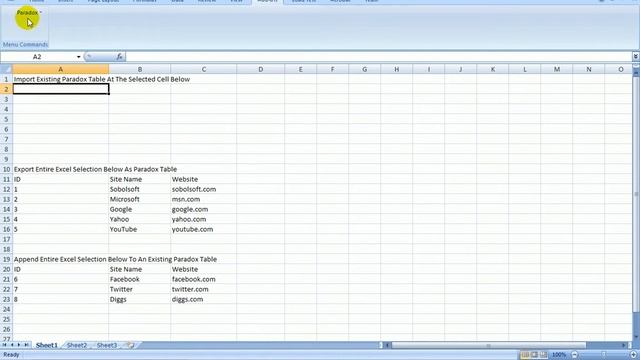Expand the formula bar with chevron button

click(x=636, y=57)
